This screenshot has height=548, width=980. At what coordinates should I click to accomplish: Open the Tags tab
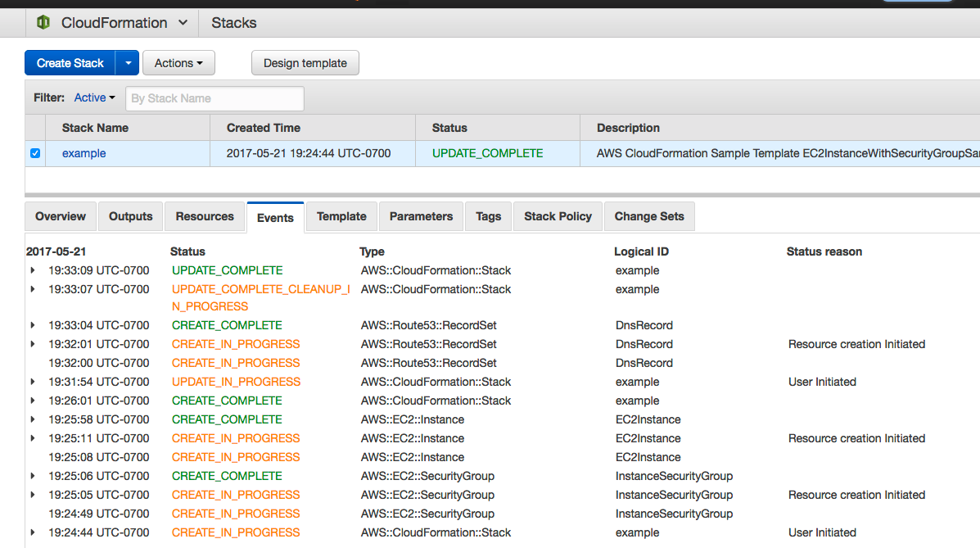coord(488,216)
